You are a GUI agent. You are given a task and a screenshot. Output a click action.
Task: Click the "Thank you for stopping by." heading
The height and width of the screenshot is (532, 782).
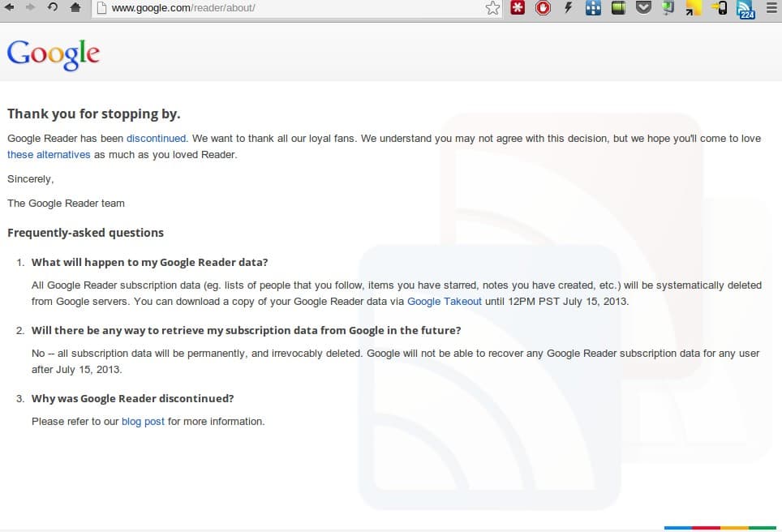[94, 114]
